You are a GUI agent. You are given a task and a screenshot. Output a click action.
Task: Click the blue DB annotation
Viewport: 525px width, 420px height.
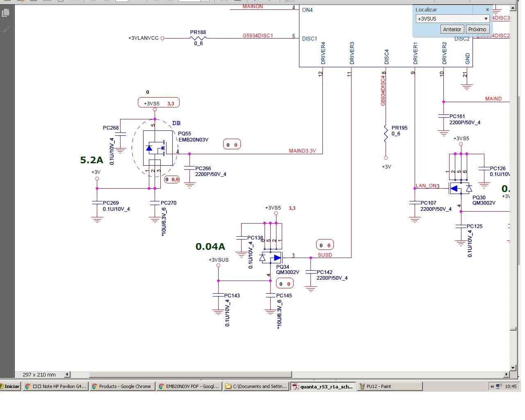tap(176, 123)
